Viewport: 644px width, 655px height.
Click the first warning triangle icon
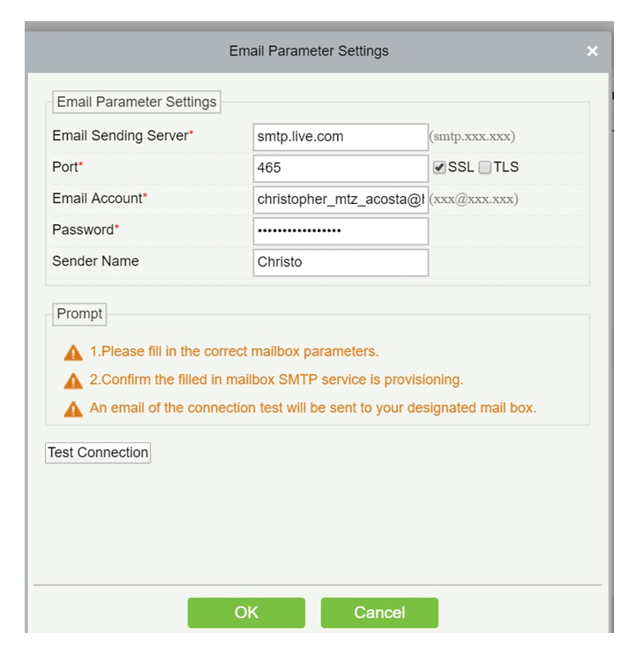[73, 352]
